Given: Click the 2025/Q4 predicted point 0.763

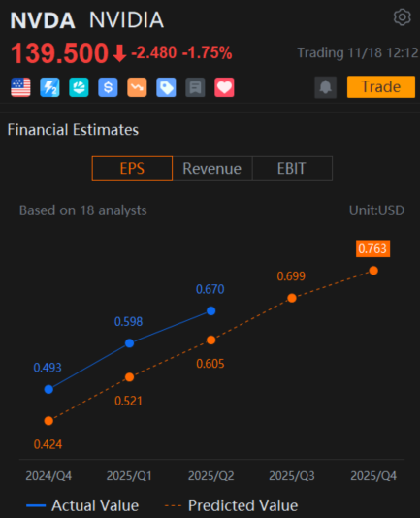Looking at the screenshot, I should click(x=373, y=271).
